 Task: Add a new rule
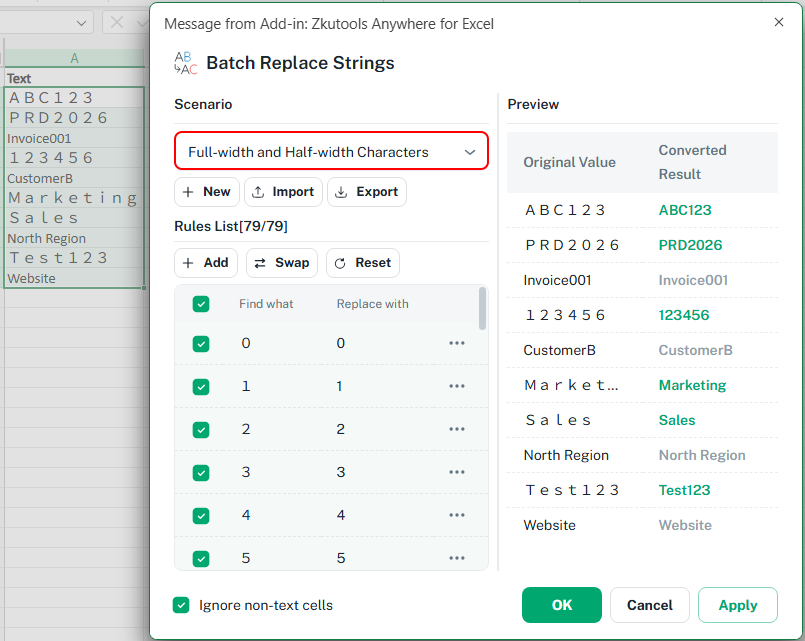[x=206, y=263]
